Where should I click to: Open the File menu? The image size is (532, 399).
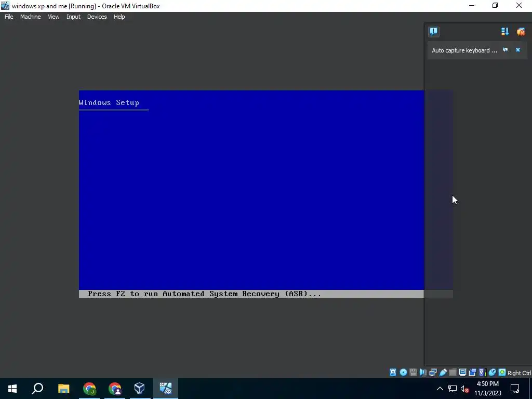tap(9, 17)
